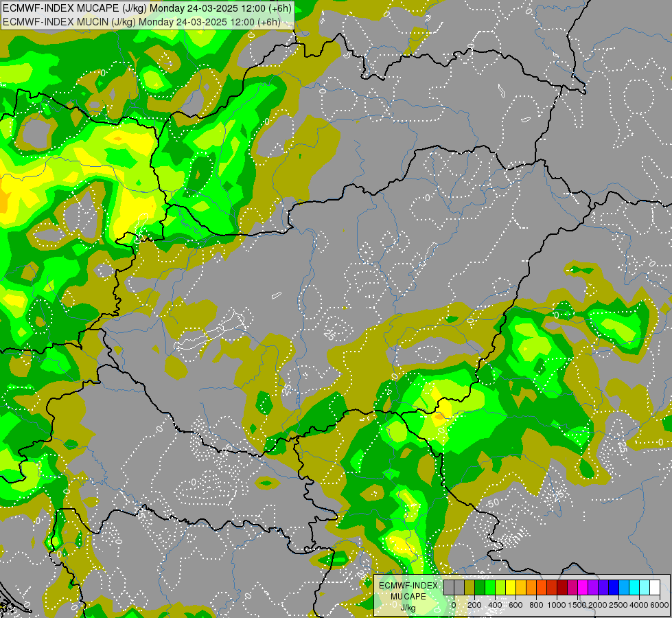
Task: Select the sky blue legend swatch after 2500
Action: [x=625, y=588]
